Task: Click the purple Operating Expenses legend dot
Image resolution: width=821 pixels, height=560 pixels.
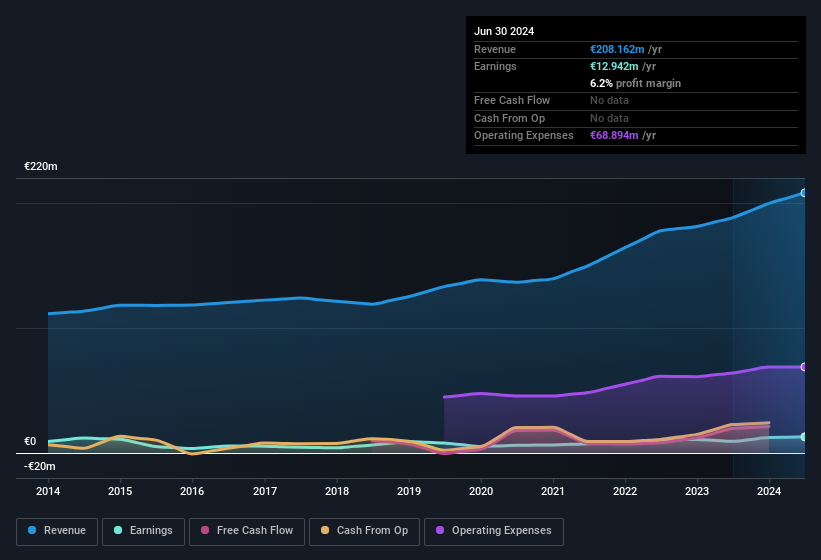Action: [x=440, y=530]
